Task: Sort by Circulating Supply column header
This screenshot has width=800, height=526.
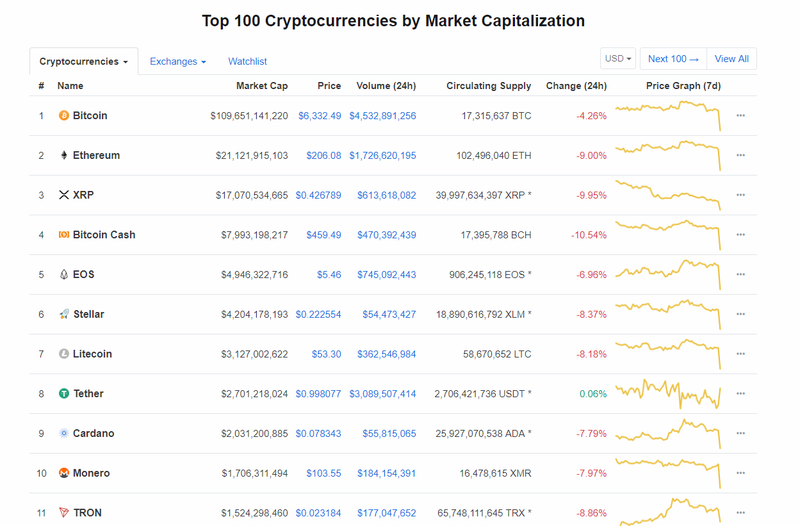Action: [x=489, y=86]
